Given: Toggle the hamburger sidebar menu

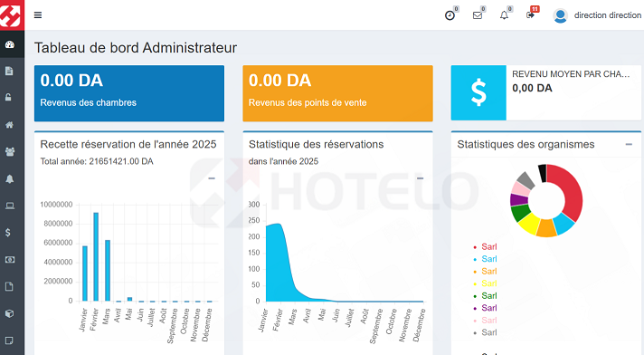Looking at the screenshot, I should click(38, 15).
